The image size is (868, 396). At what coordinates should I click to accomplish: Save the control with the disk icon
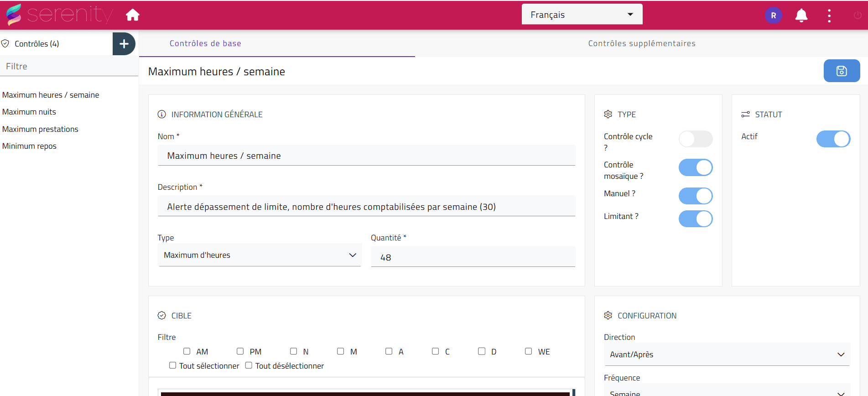(841, 71)
